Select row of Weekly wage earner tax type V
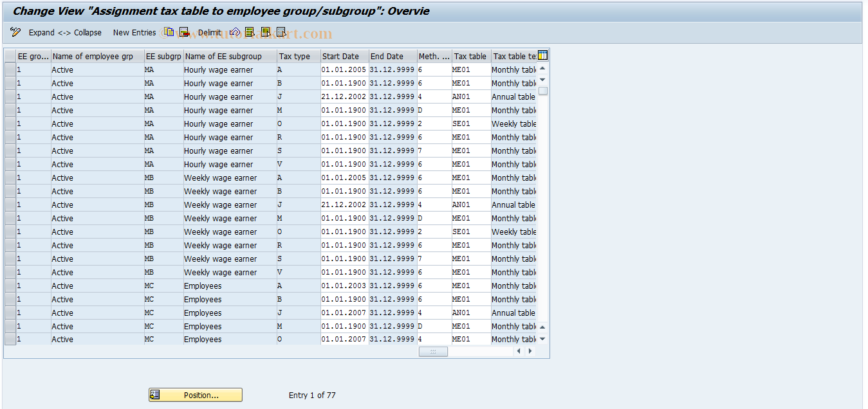The width and height of the screenshot is (868, 409). [10, 272]
